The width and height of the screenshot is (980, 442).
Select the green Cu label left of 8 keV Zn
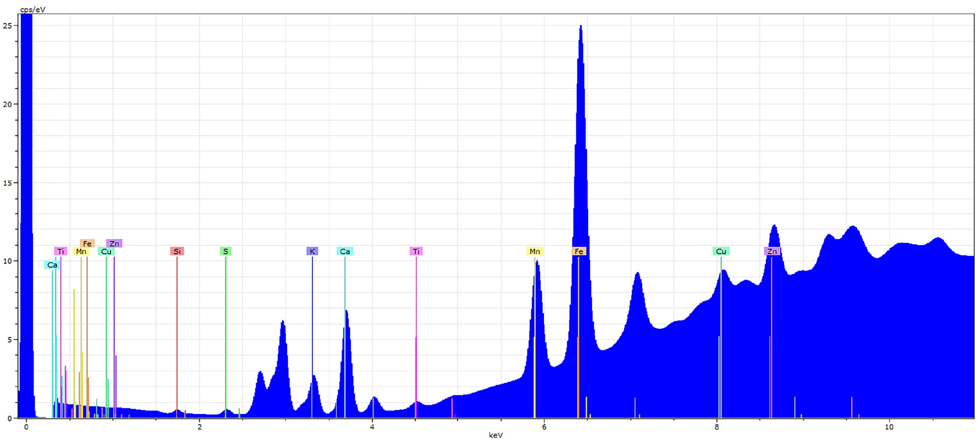point(721,251)
